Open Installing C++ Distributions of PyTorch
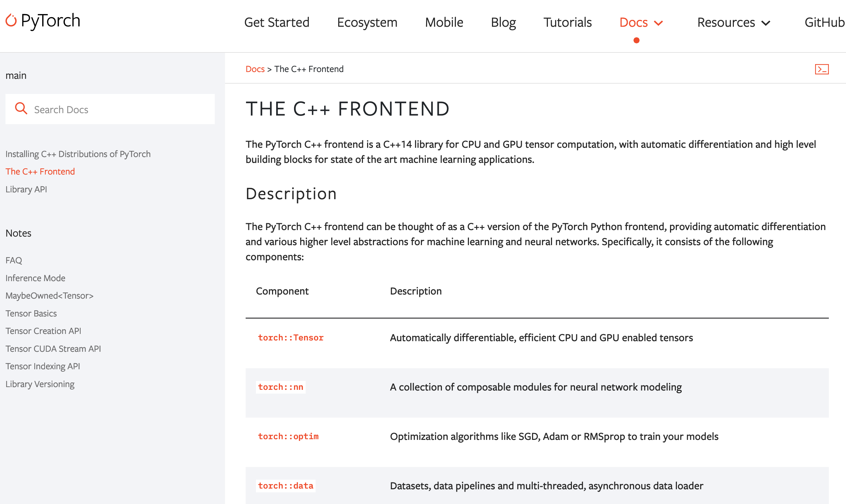This screenshot has height=504, width=846. pyautogui.click(x=78, y=154)
